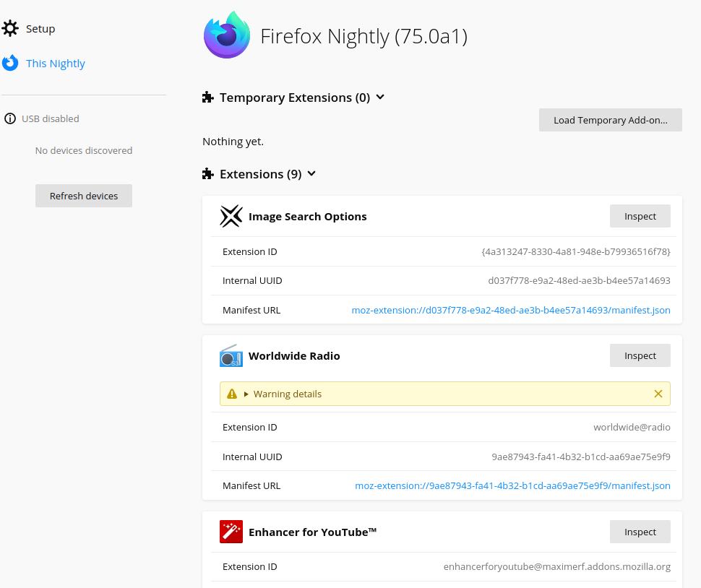This screenshot has height=588, width=701.
Task: Click the Firefox Nightly logo
Action: (x=227, y=35)
